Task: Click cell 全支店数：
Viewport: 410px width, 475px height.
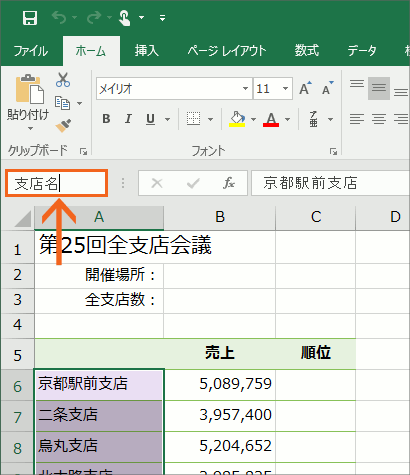Action: (99, 300)
